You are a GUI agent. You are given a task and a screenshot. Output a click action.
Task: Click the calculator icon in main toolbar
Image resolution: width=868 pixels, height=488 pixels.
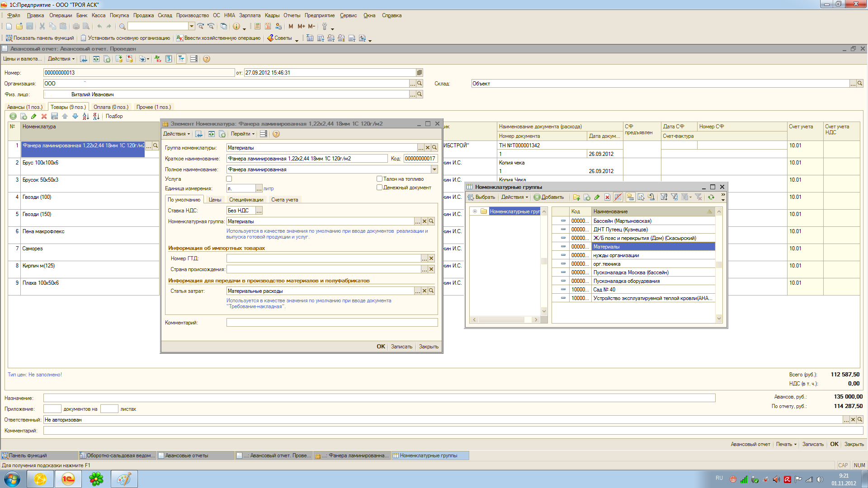click(257, 26)
